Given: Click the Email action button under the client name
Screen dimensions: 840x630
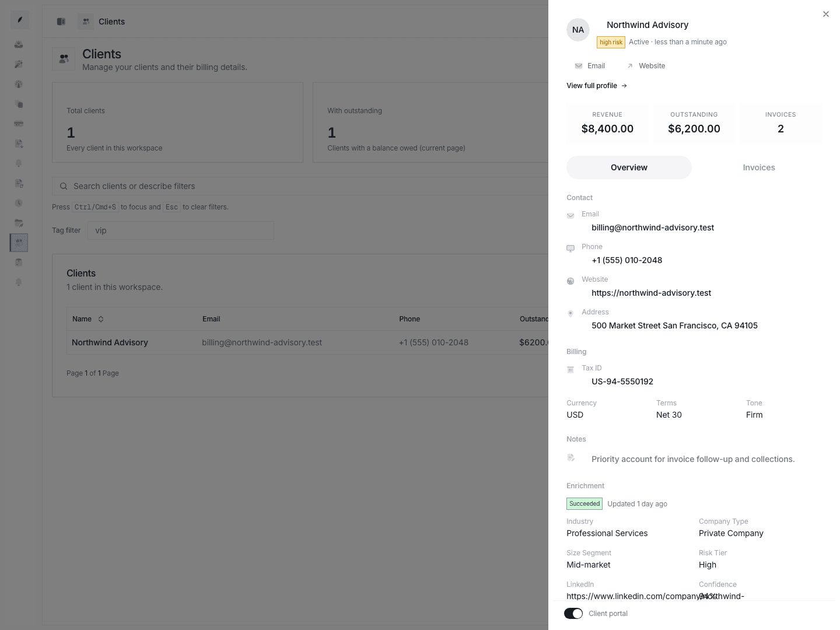Looking at the screenshot, I should (x=590, y=66).
